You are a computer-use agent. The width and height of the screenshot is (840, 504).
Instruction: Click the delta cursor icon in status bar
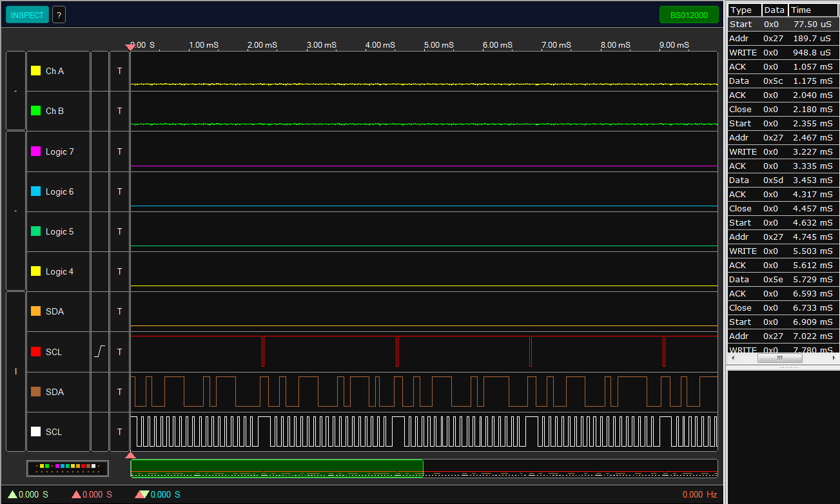click(142, 494)
